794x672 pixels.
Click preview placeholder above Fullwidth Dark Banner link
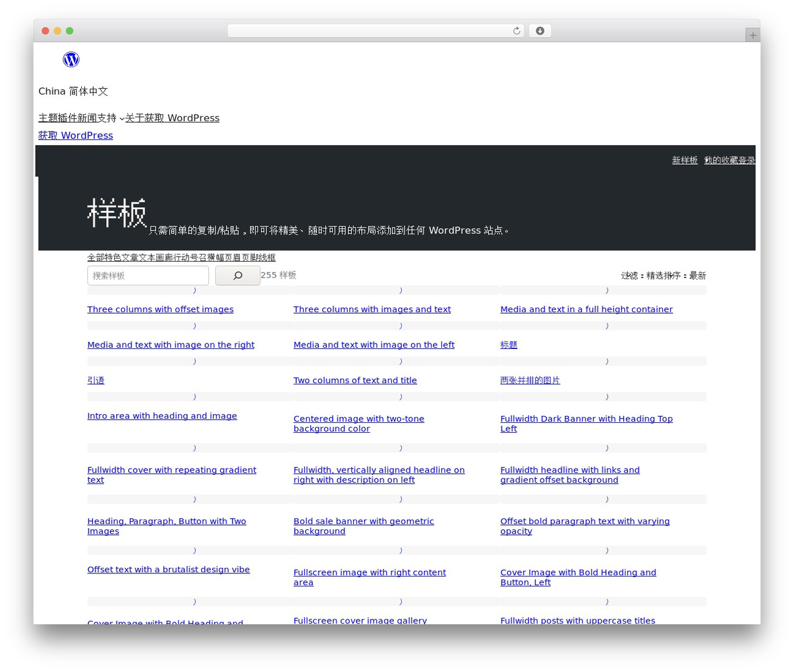coord(603,397)
